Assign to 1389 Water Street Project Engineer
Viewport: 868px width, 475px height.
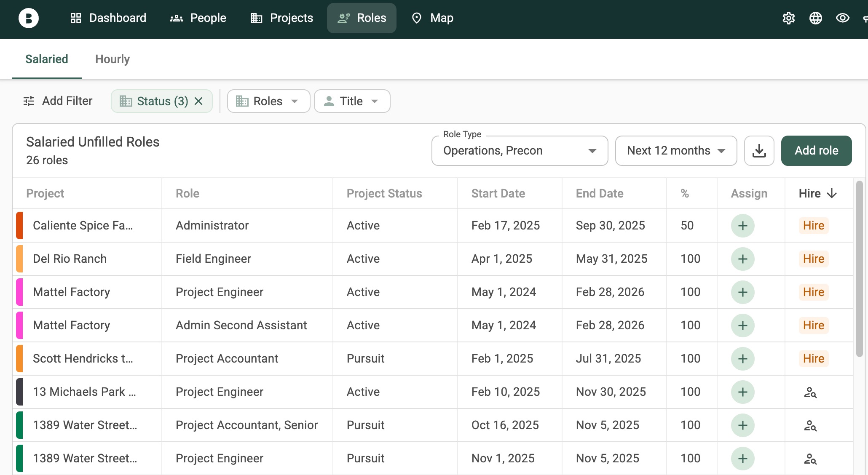(x=742, y=459)
